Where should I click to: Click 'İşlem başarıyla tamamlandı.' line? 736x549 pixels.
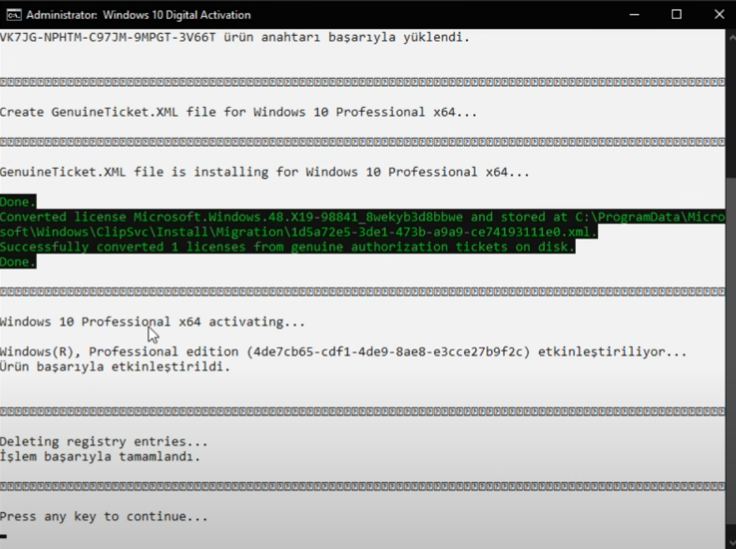[100, 457]
